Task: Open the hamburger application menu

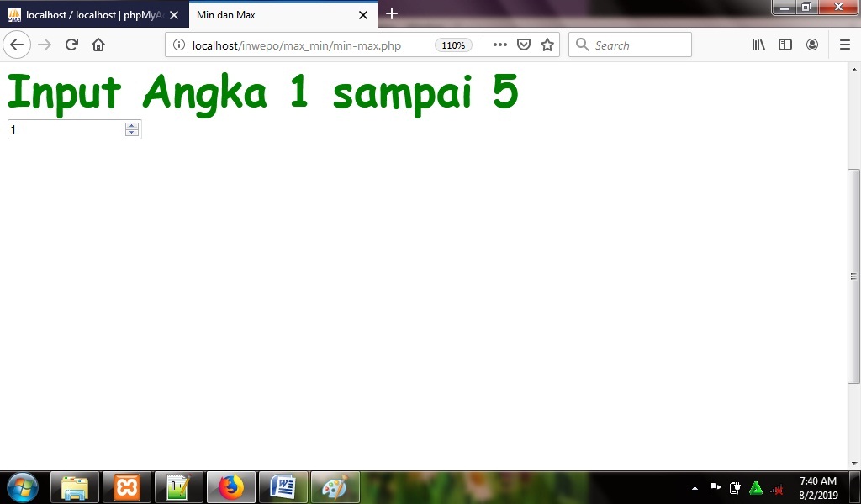Action: [x=845, y=45]
